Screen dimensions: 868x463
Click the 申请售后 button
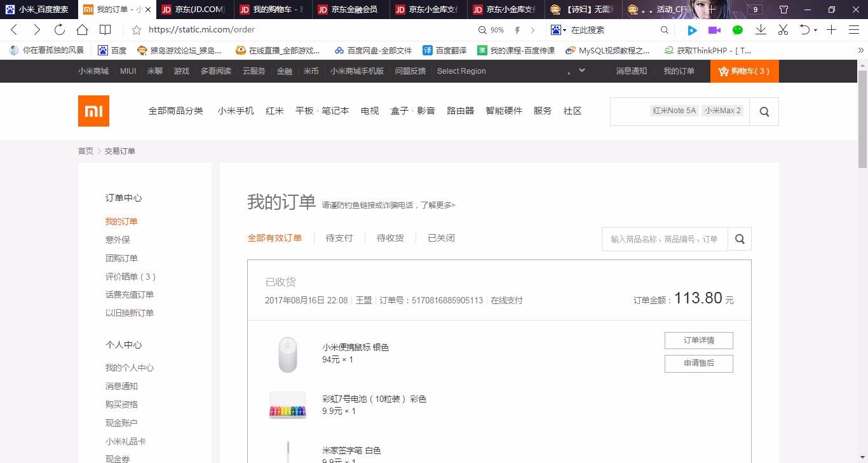pyautogui.click(x=699, y=363)
